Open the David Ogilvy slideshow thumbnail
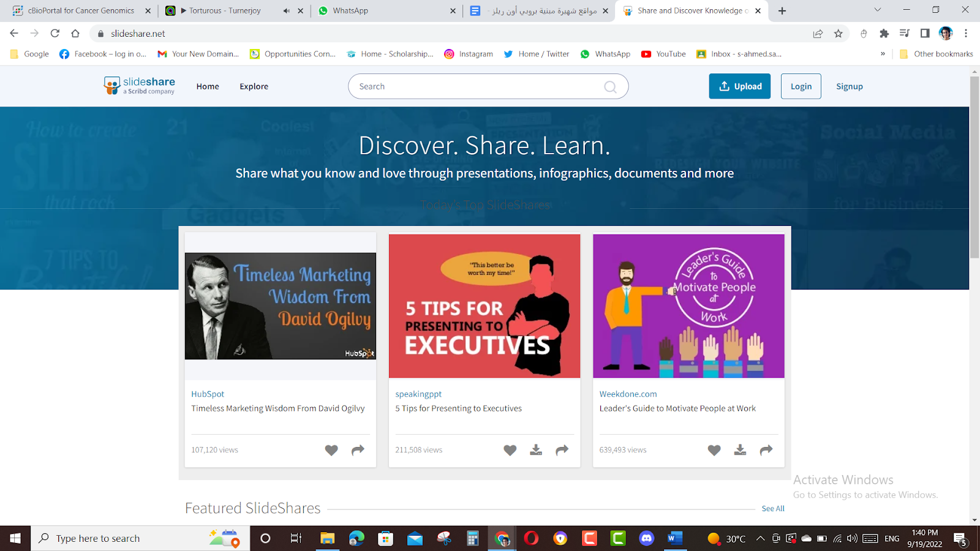 pyautogui.click(x=281, y=306)
